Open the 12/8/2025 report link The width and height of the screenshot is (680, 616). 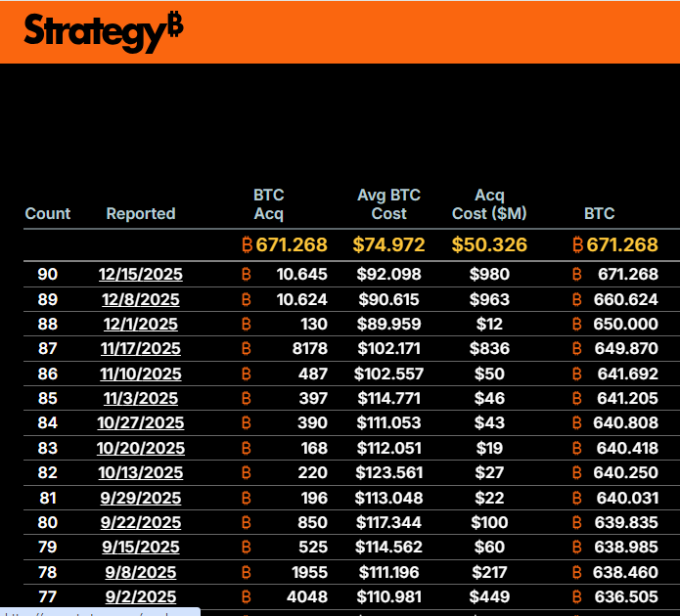click(141, 299)
